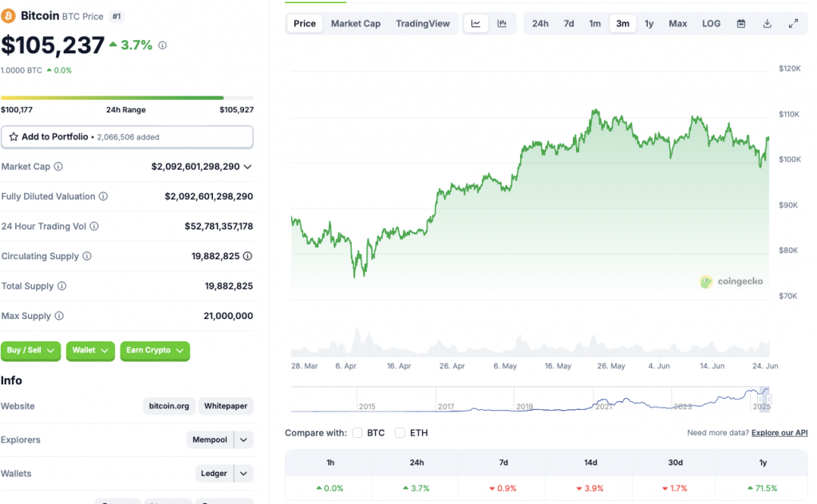This screenshot has height=504, width=817.
Task: Open the bitcoin.org website link
Action: [x=169, y=406]
